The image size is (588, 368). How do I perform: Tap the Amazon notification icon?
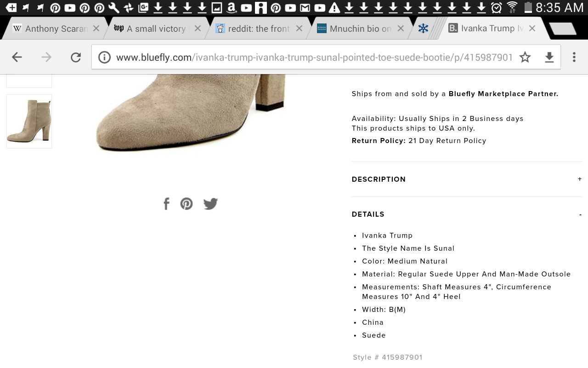(231, 7)
